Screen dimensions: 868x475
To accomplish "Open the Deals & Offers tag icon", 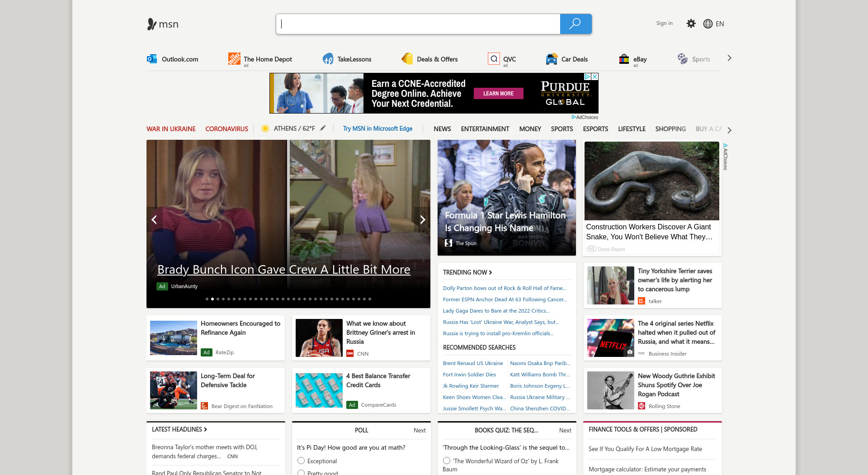I will [x=407, y=59].
